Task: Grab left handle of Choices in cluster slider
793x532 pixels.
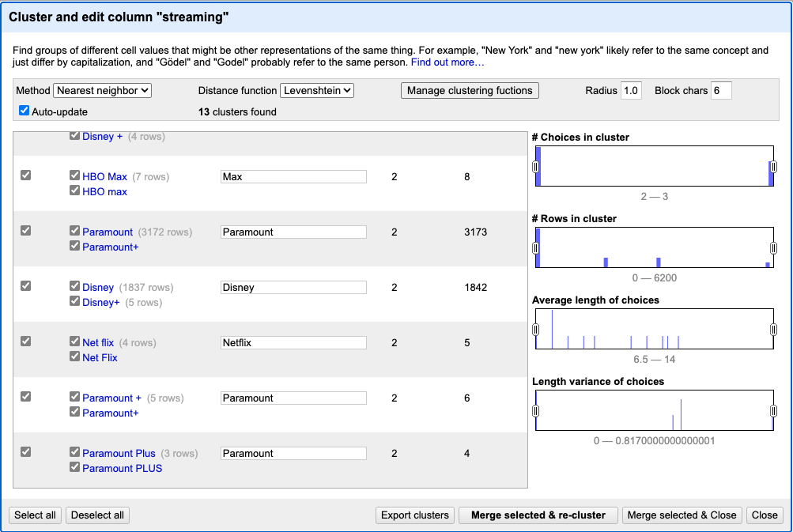Action: 535,166
